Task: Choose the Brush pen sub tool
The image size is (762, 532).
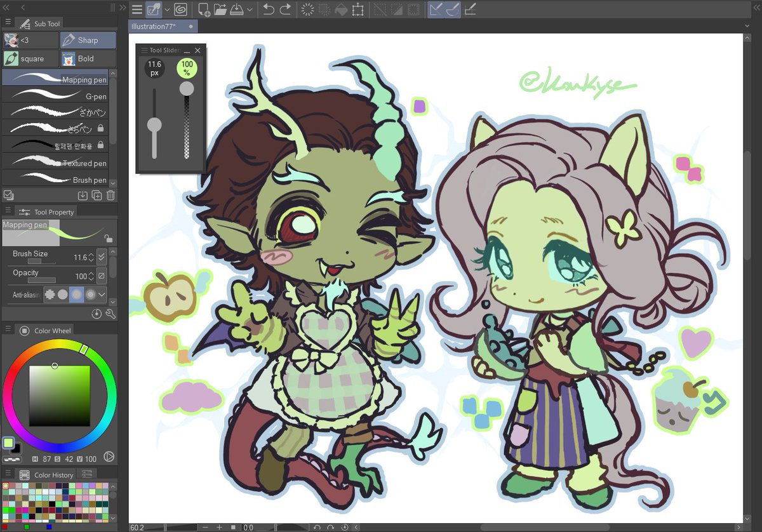Action: coord(55,180)
